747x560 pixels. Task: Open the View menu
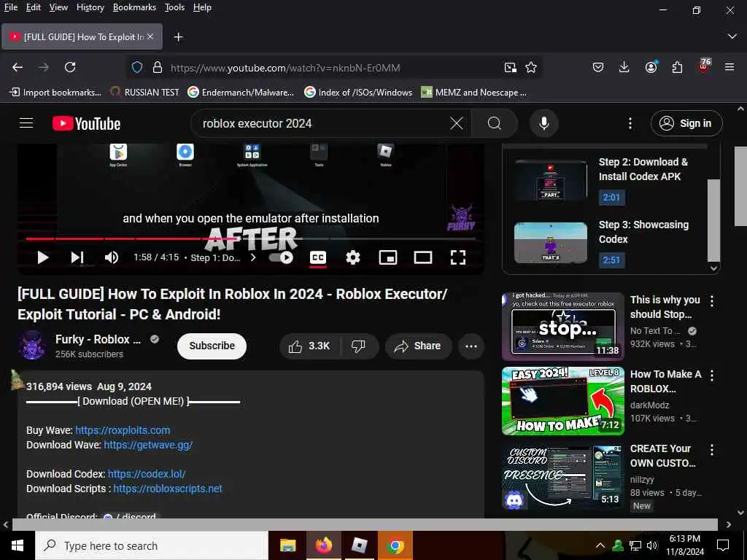58,7
